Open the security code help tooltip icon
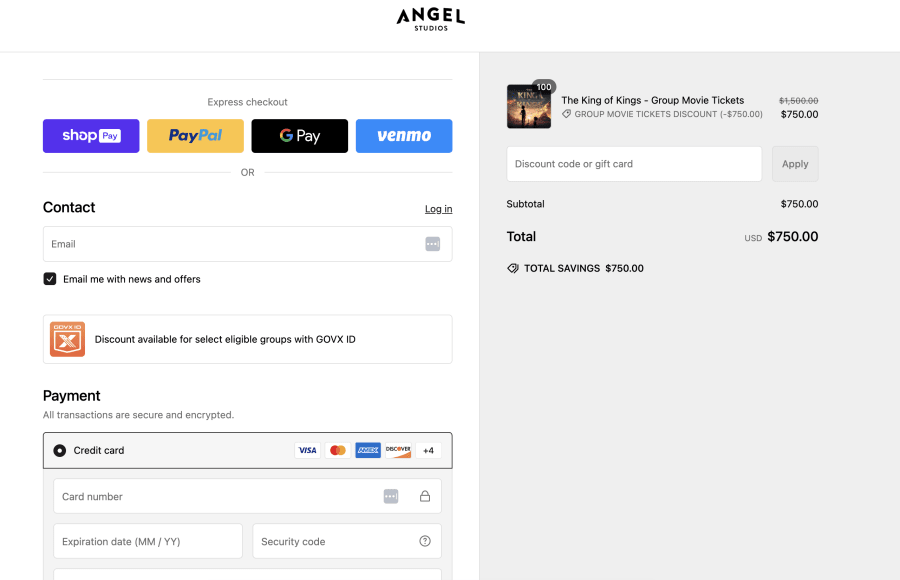This screenshot has width=900, height=580. point(427,541)
